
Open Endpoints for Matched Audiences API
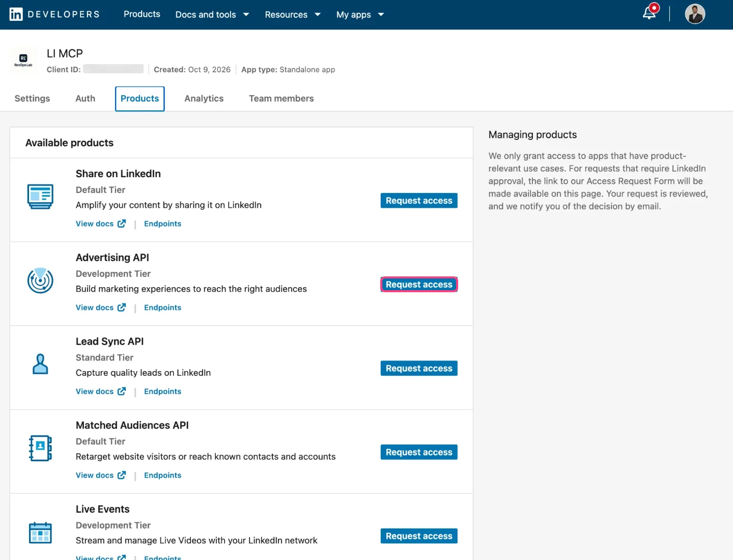163,475
